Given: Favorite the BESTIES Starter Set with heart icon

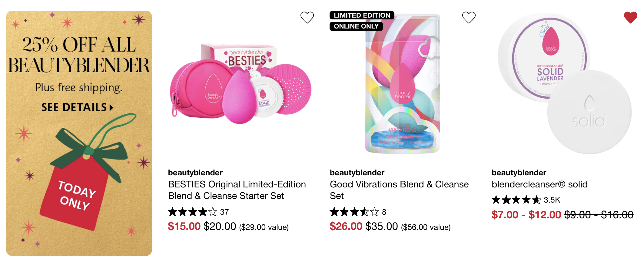Looking at the screenshot, I should tap(307, 18).
